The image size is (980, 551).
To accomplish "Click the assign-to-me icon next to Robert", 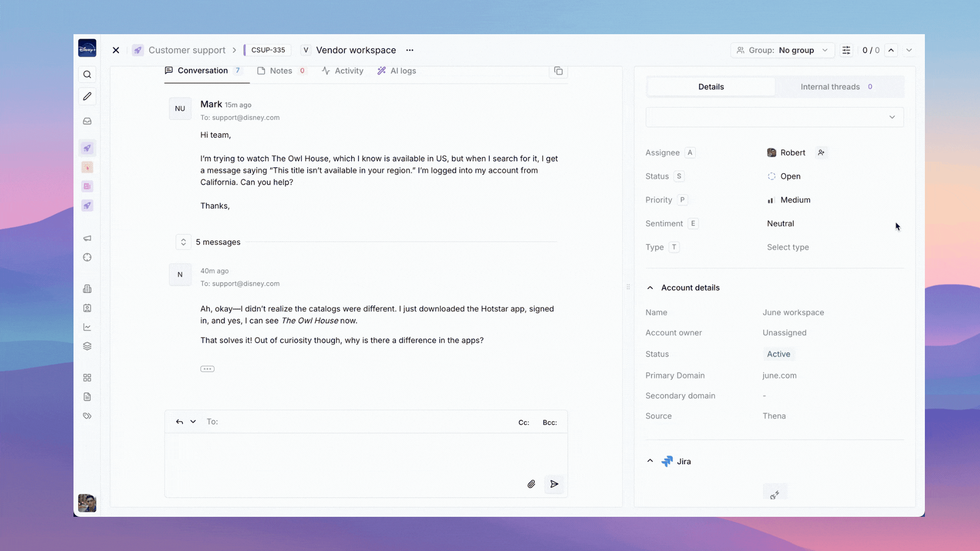I will coord(821,153).
